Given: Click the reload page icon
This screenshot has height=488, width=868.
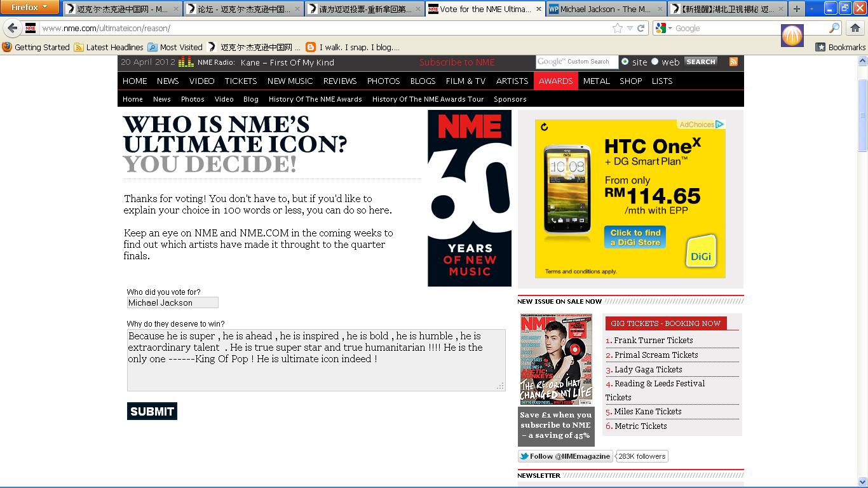Looking at the screenshot, I should [x=641, y=28].
